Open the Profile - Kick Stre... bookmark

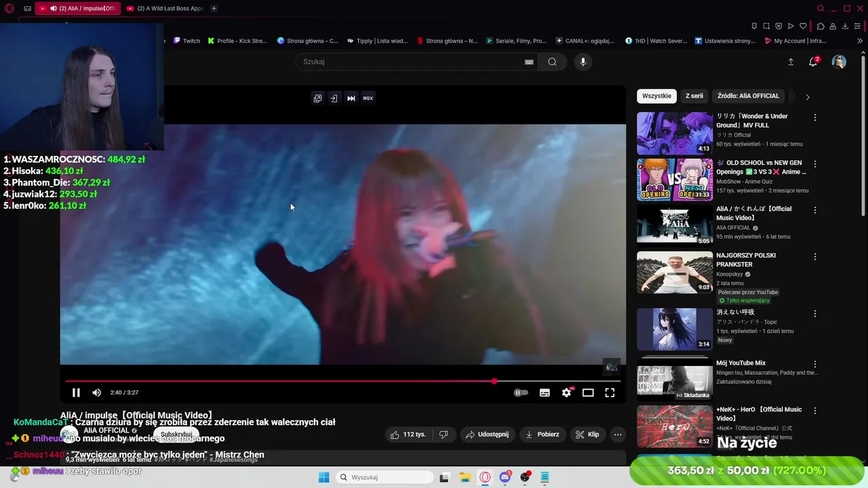(x=237, y=41)
